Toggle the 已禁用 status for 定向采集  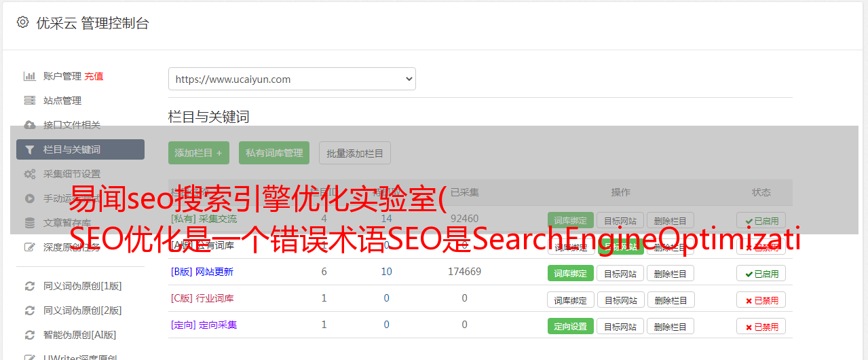[761, 326]
